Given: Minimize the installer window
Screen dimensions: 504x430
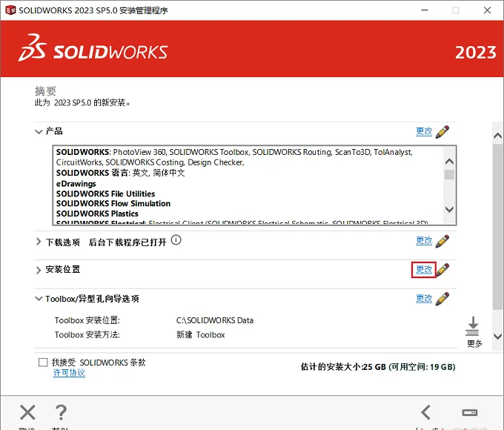Looking at the screenshot, I should pyautogui.click(x=425, y=10).
